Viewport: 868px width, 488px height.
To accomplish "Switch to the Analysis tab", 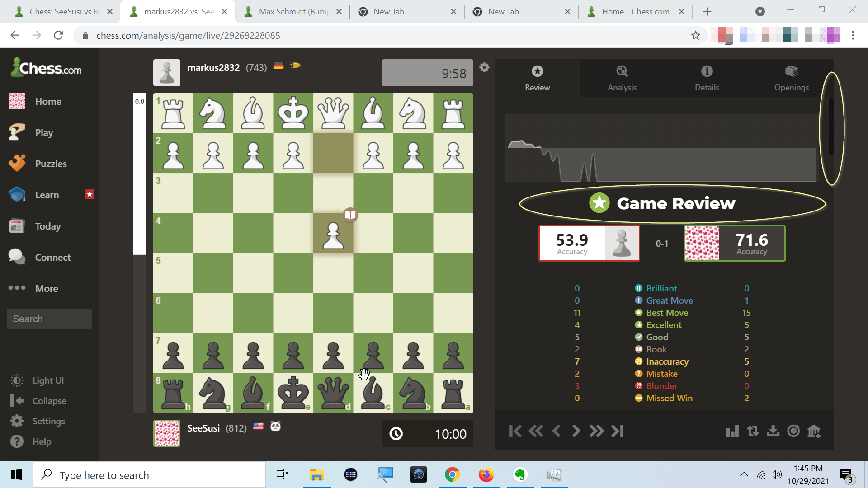I will point(622,78).
